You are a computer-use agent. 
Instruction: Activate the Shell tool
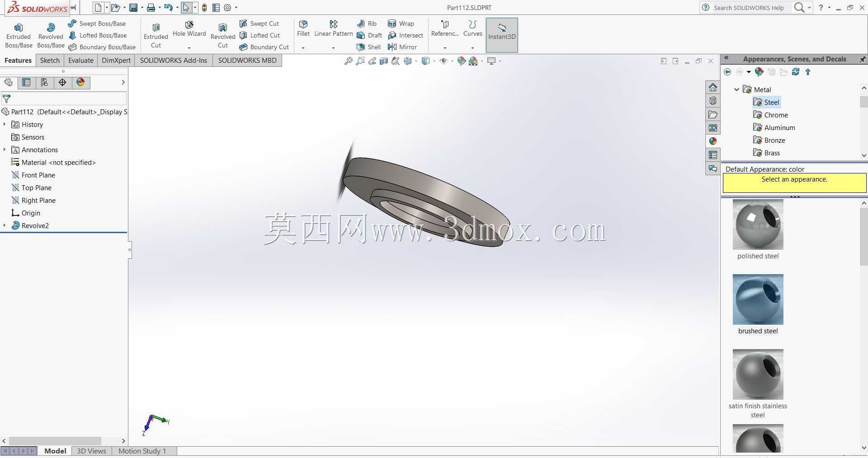[368, 47]
